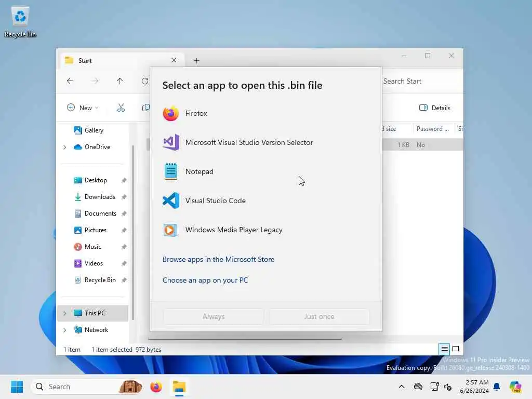Screen dimensions: 532x399
Task: Select the Recycle Bin desktop icon
Action: click(x=20, y=21)
